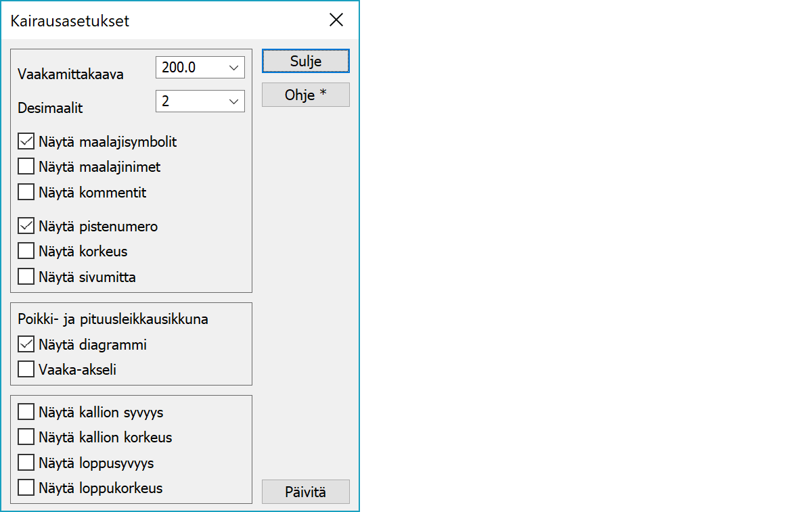The height and width of the screenshot is (512, 812).
Task: Open help with the Ohje * button
Action: point(306,95)
